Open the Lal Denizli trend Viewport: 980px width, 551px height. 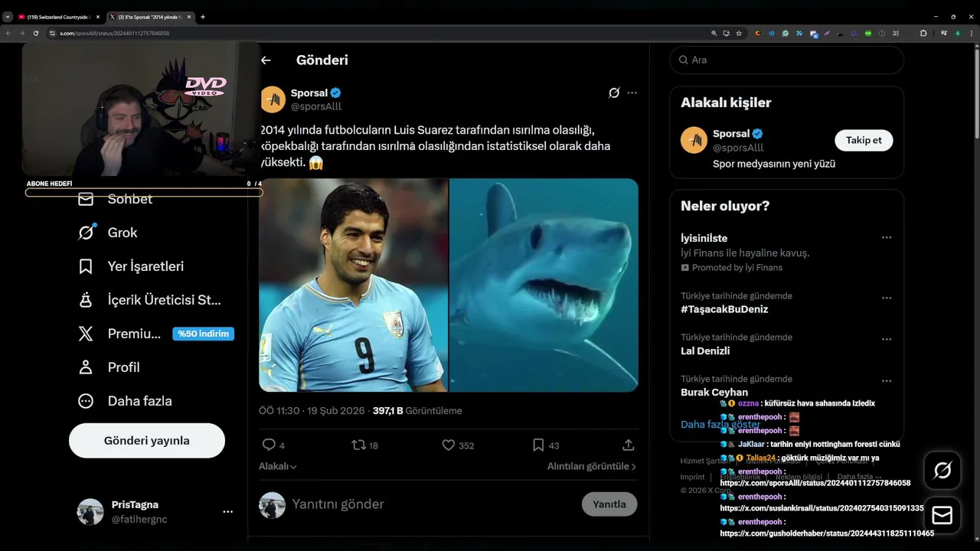click(705, 350)
